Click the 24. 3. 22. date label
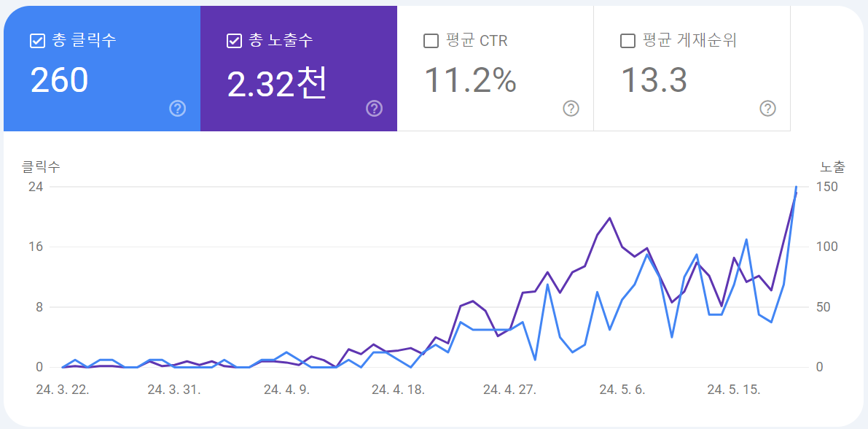 60,390
